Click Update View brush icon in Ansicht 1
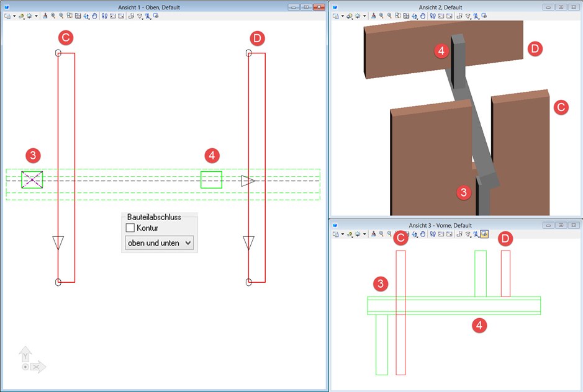583x392 pixels. click(x=45, y=16)
